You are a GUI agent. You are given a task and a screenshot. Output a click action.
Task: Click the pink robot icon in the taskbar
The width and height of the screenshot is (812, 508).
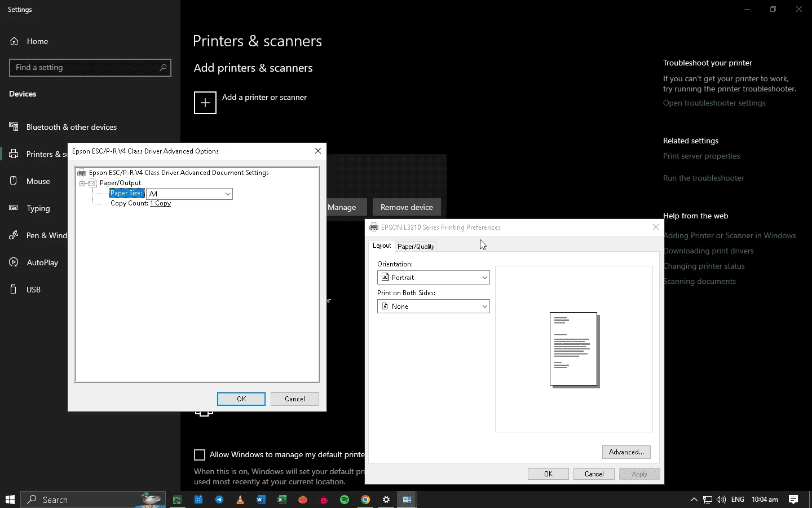tap(324, 500)
